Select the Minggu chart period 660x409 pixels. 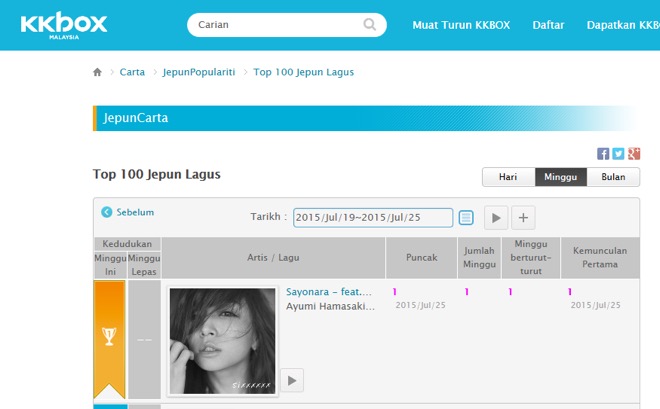tap(561, 177)
